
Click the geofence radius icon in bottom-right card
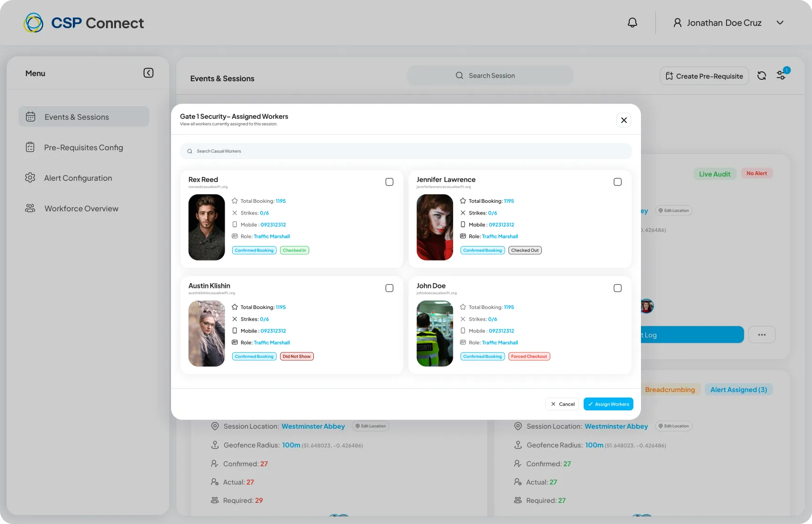click(518, 445)
